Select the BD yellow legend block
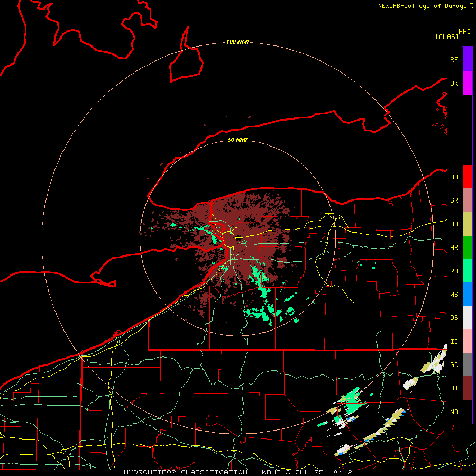 467,224
